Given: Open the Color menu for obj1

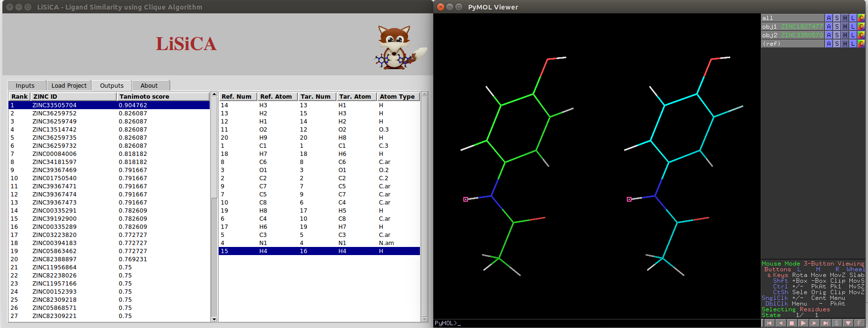Looking at the screenshot, I should click(x=861, y=27).
